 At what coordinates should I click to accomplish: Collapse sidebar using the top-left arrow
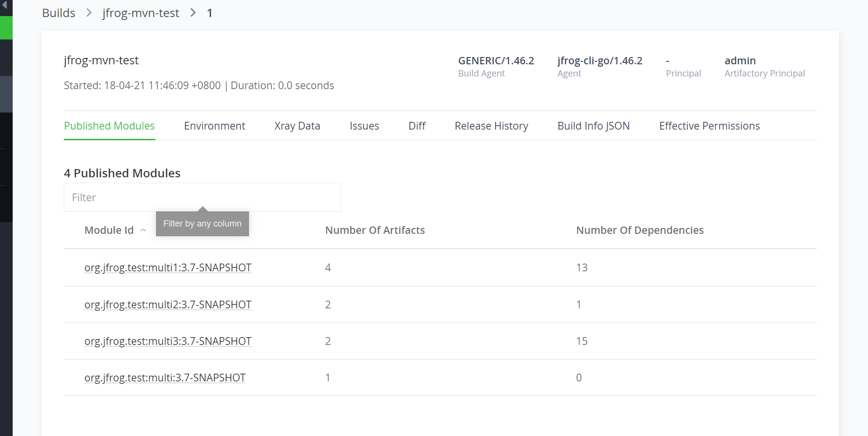tap(4, 5)
